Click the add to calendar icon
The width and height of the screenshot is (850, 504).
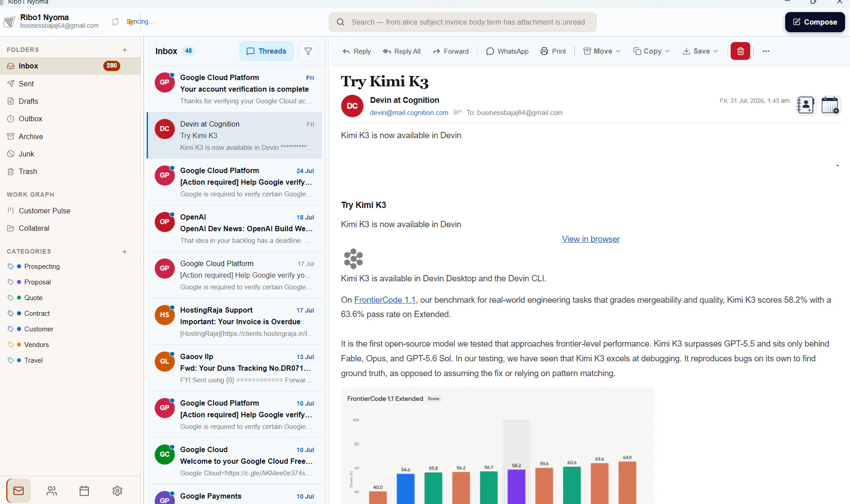click(x=831, y=106)
